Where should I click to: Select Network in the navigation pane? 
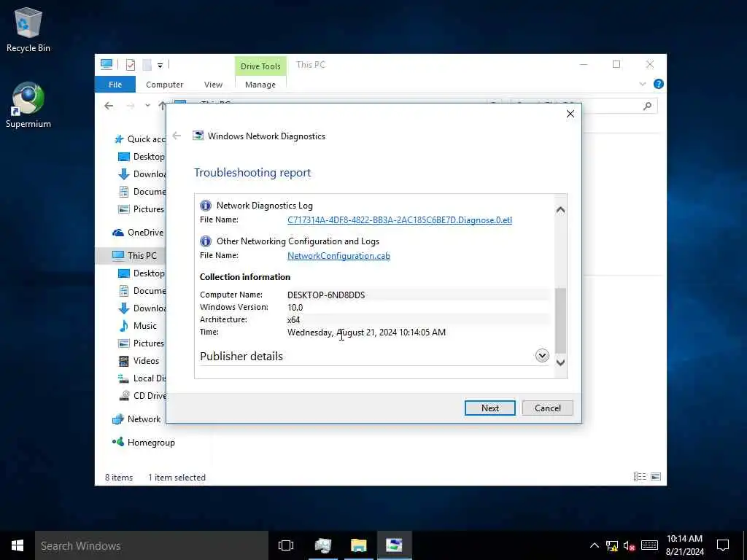tap(136, 419)
